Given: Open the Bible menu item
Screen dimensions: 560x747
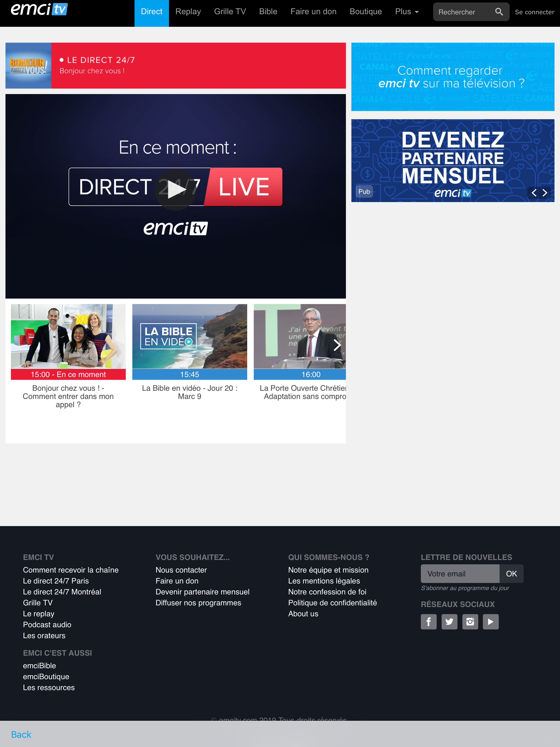Looking at the screenshot, I should pyautogui.click(x=268, y=12).
